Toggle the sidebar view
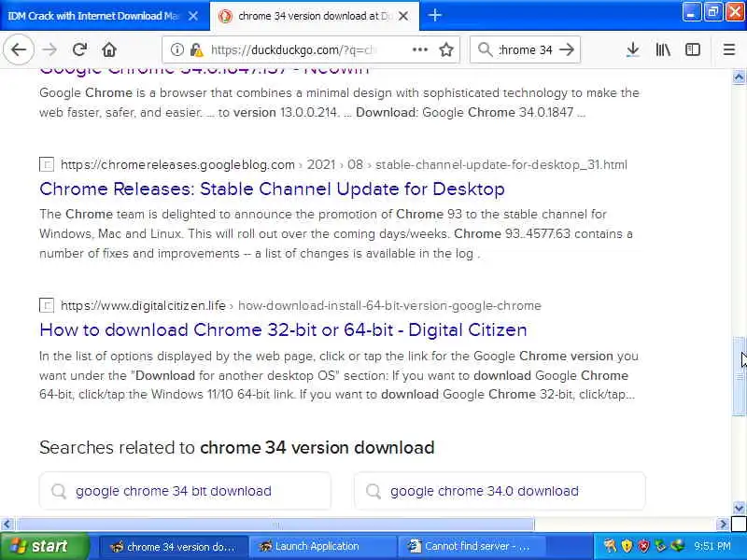Viewport: 747px width, 560px height. [x=693, y=49]
